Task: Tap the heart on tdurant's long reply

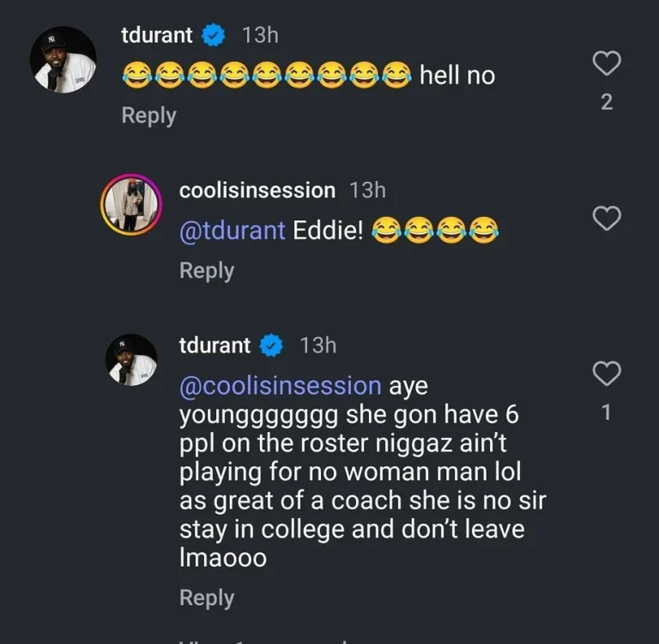Action: (x=607, y=373)
